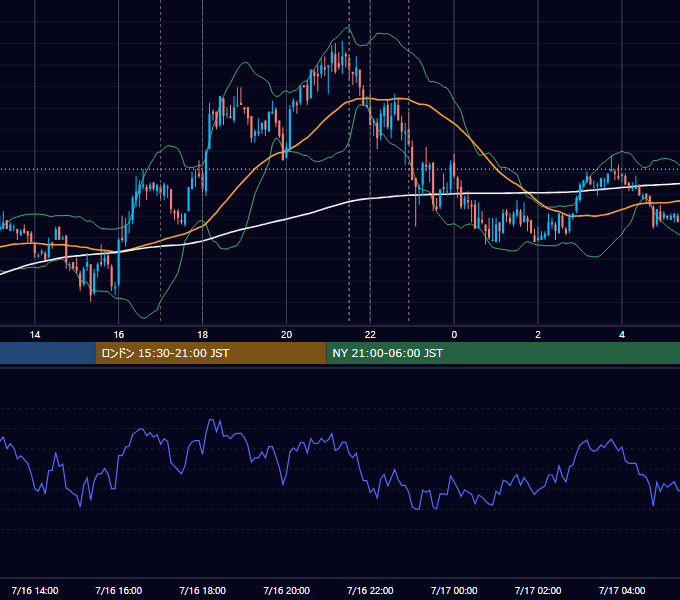Click the 7/16 16:00 timestamp label
The width and height of the screenshot is (680, 600).
tap(118, 590)
